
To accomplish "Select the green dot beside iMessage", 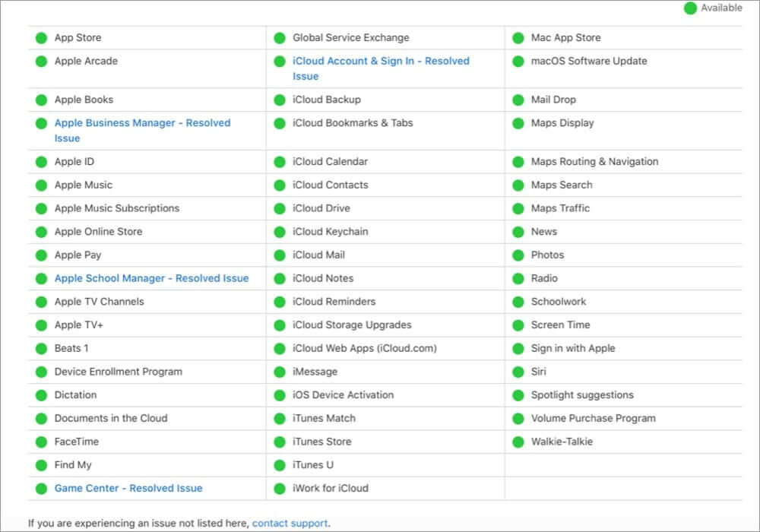I will pos(281,372).
